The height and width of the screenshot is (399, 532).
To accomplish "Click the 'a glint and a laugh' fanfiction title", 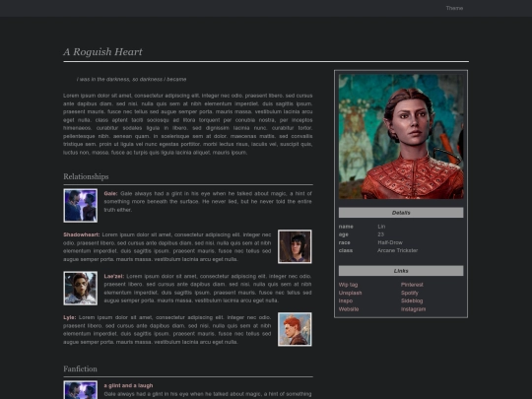I will coord(128,385).
